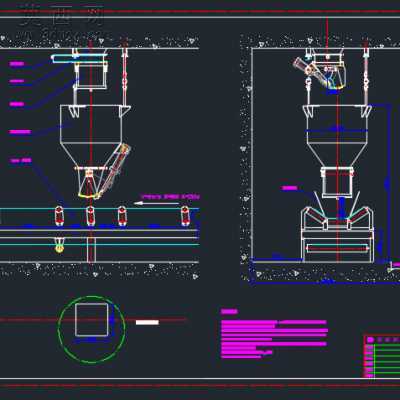Select the cyan return roller in right elevation

click(x=337, y=248)
